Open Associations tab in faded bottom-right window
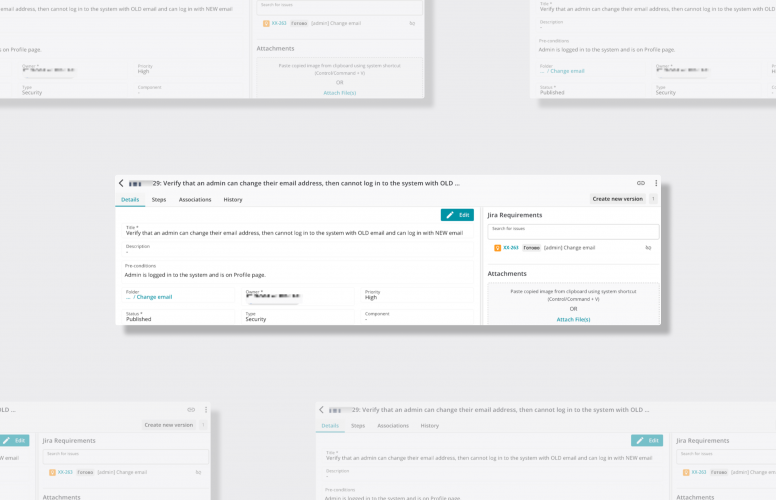This screenshot has height=500, width=776. coord(393,426)
